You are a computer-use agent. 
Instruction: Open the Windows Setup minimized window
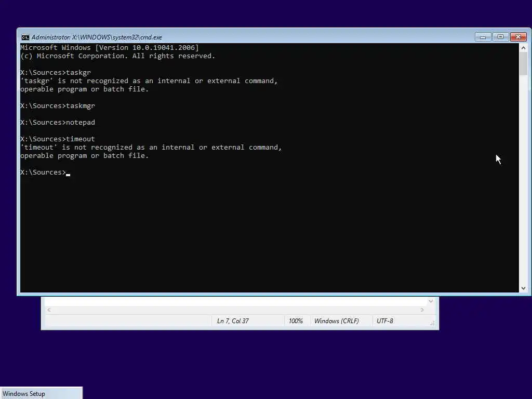point(41,394)
